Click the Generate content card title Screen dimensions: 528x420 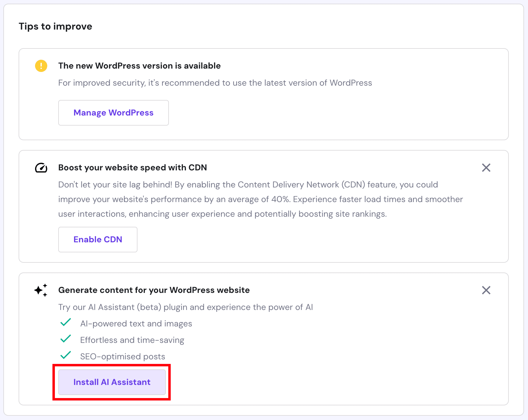154,290
